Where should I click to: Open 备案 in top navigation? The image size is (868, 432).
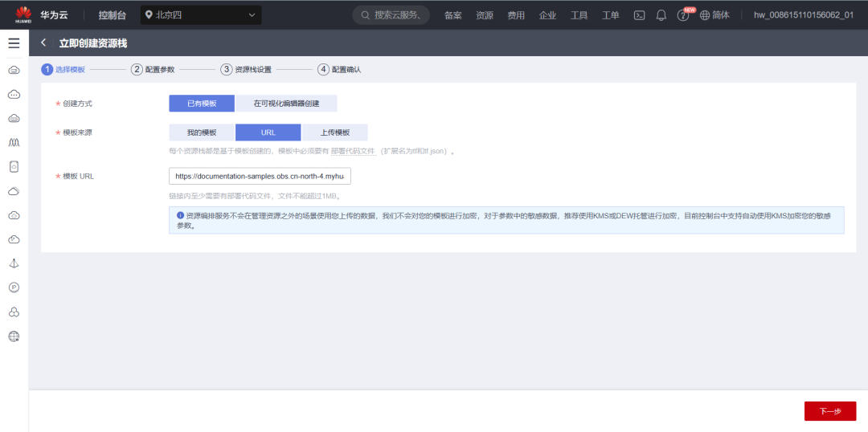(452, 15)
